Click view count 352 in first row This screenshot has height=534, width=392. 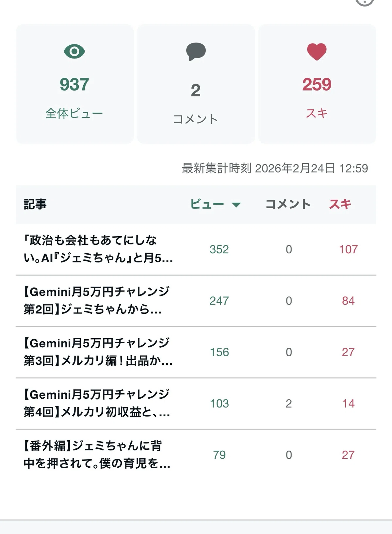[x=219, y=249]
